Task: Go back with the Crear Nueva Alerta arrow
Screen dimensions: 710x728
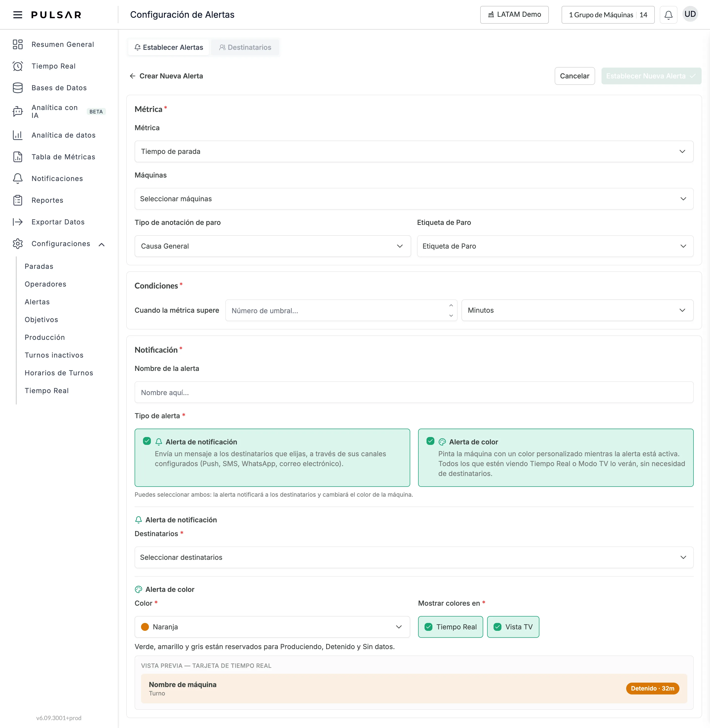Action: coord(132,76)
